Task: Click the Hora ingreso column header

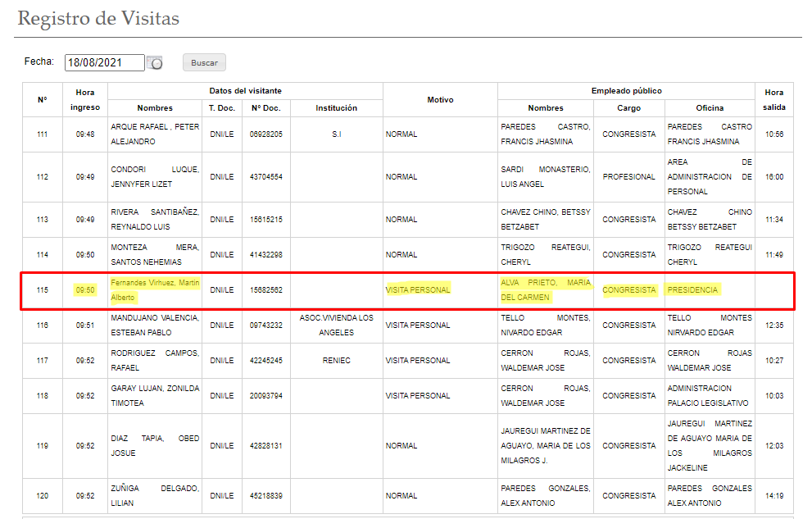Action: pyautogui.click(x=84, y=99)
